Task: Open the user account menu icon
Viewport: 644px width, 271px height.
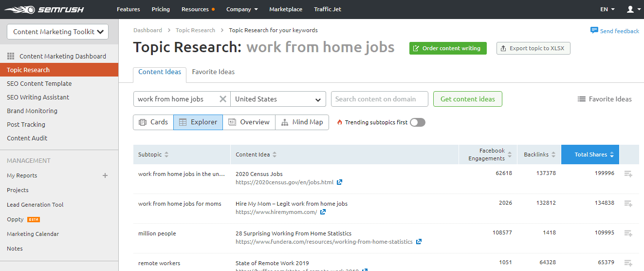Action: 633,9
